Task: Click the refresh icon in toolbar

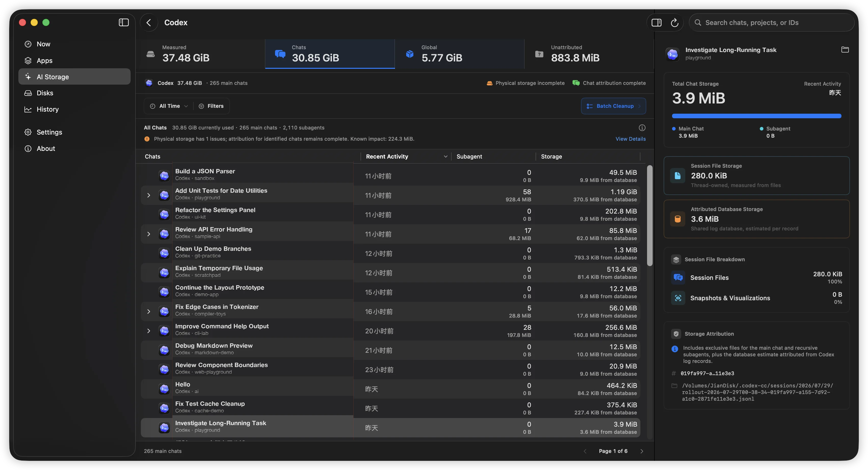Action: pos(674,23)
